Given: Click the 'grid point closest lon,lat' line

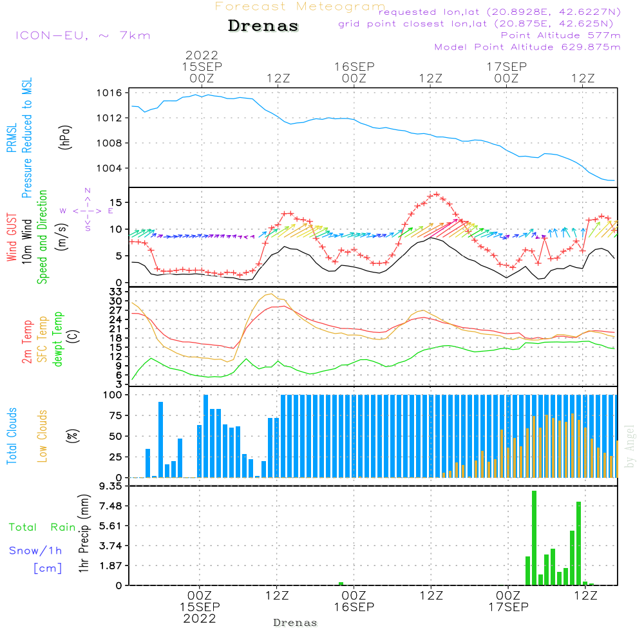Looking at the screenshot, I should [x=476, y=24].
